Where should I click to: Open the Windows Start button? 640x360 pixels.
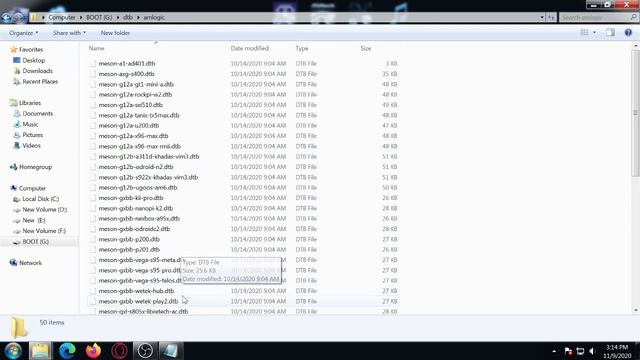(13, 351)
